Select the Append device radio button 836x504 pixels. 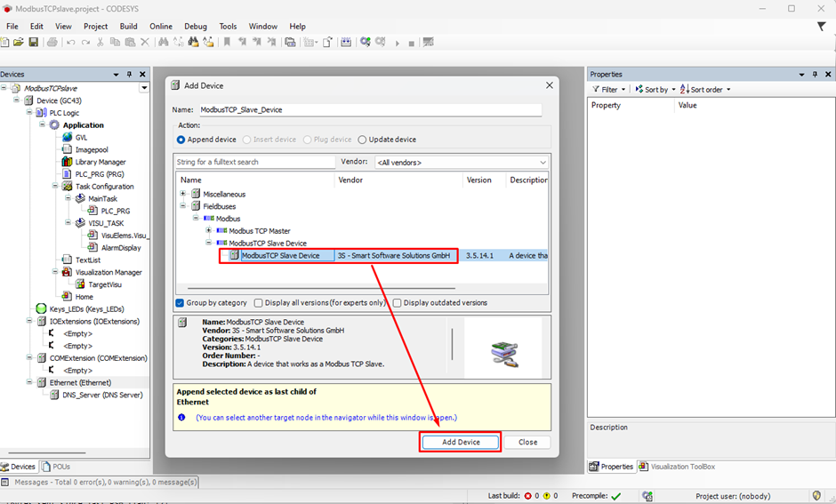(181, 140)
